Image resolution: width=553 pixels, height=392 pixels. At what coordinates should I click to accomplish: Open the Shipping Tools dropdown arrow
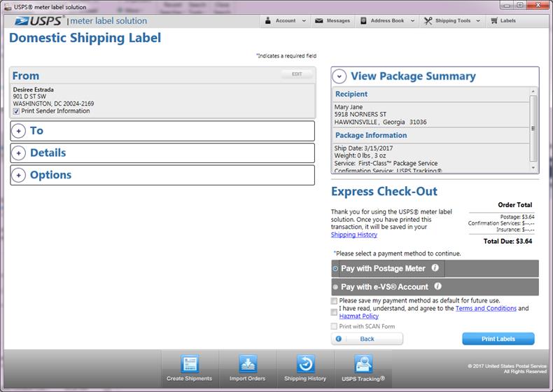[478, 21]
